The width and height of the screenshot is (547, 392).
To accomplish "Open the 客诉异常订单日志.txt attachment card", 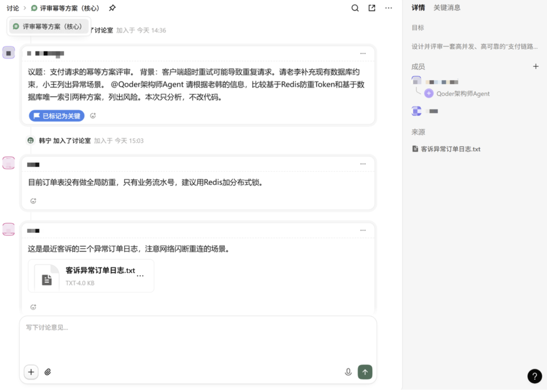I will pos(91,276).
